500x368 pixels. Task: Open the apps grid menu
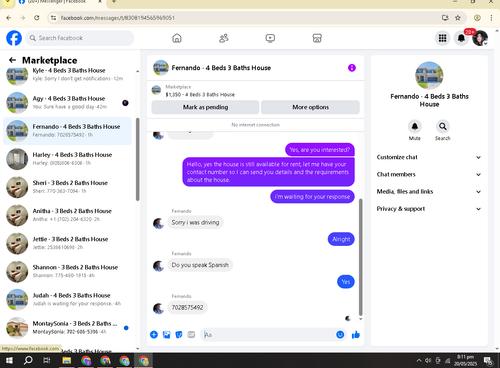(442, 38)
